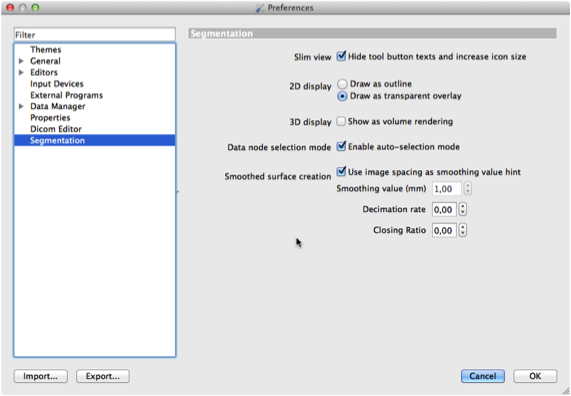
Task: Cancel the Preferences dialog
Action: click(x=483, y=376)
